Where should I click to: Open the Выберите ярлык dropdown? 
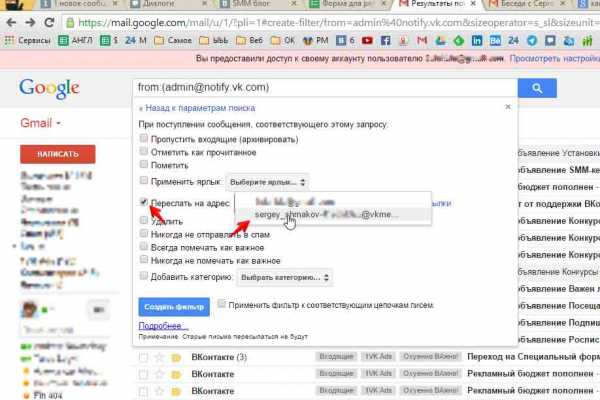(267, 182)
